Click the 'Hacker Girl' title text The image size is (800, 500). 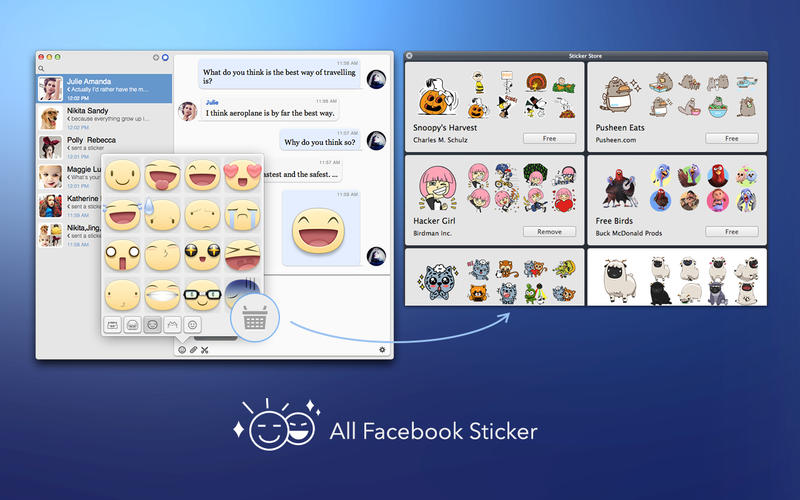[434, 221]
